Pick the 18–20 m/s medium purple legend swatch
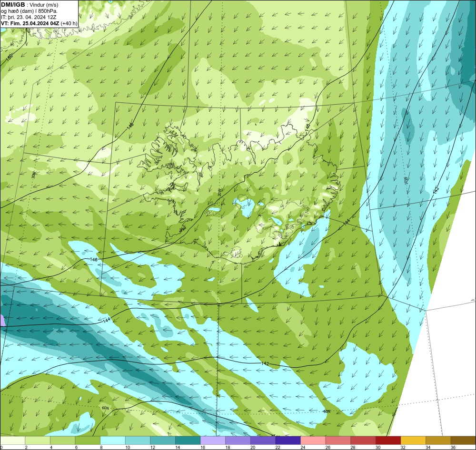 tap(238, 440)
